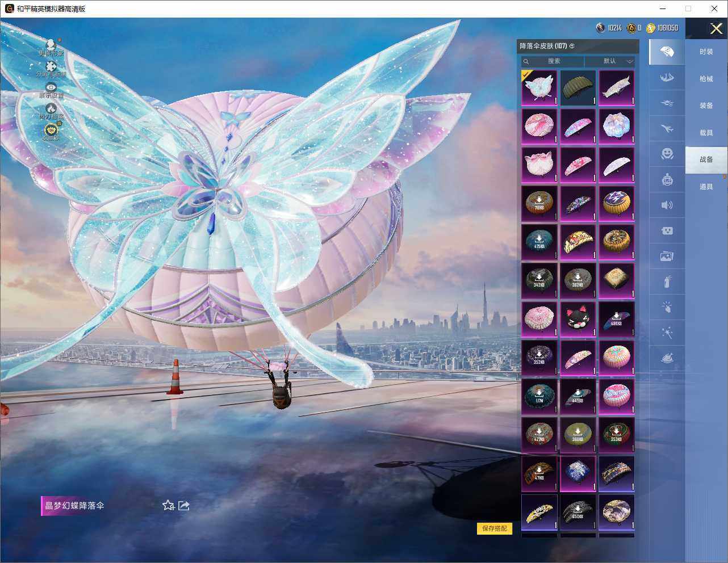This screenshot has width=728, height=563.
Task: Download the 342KB dark parachute skin
Action: (539, 281)
